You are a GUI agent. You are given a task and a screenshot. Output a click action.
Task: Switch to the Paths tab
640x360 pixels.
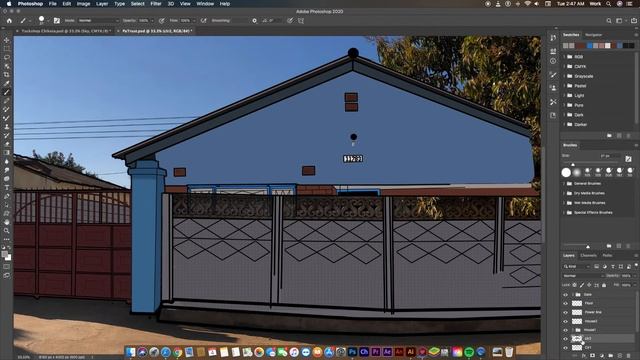pos(607,256)
